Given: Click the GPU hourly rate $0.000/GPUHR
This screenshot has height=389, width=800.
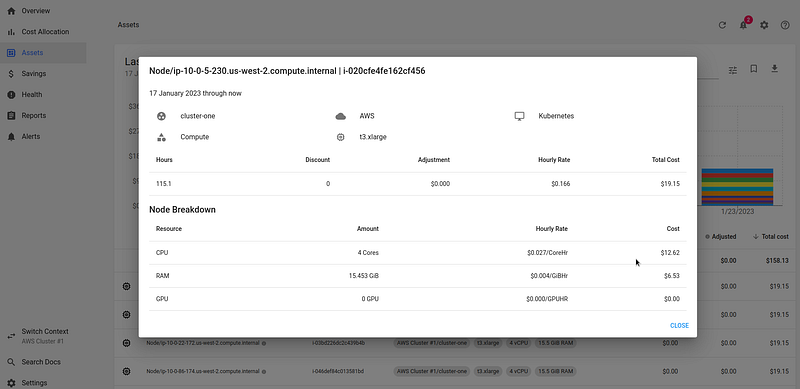Looking at the screenshot, I should tap(547, 299).
